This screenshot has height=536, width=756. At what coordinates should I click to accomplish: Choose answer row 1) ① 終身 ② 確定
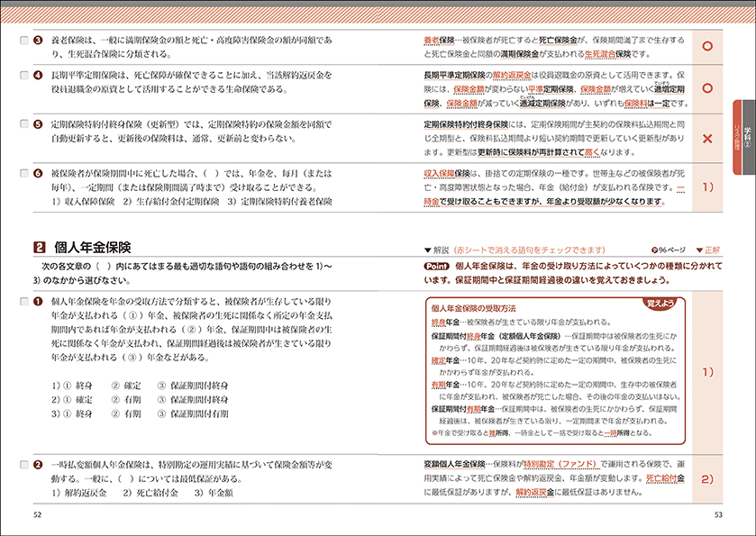[140, 386]
